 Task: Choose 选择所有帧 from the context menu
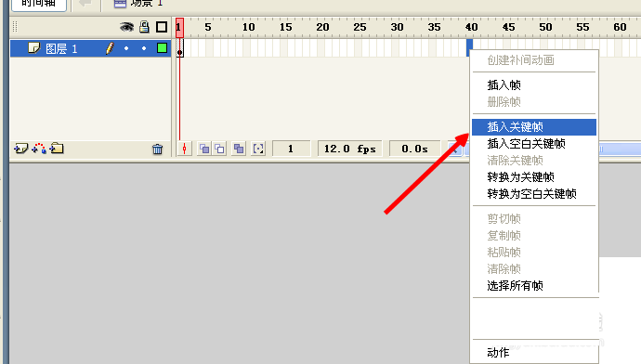tap(534, 286)
